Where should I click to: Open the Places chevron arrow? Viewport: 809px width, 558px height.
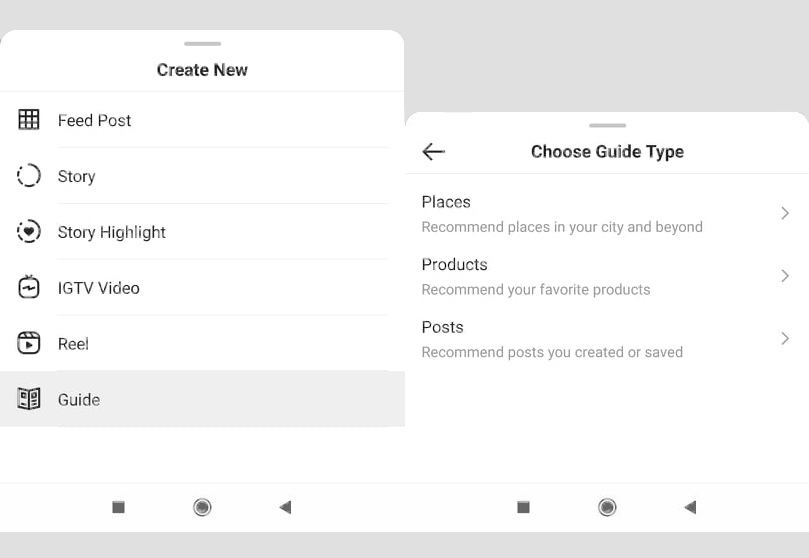coord(785,213)
